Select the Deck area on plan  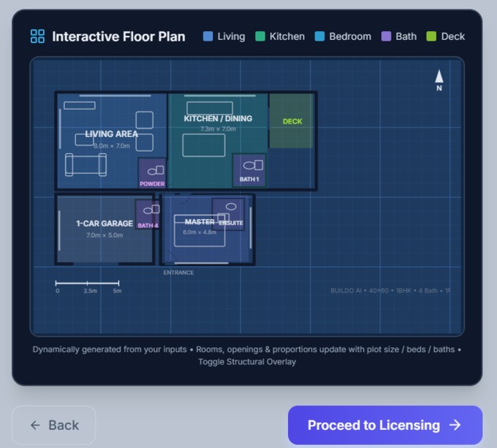[291, 120]
